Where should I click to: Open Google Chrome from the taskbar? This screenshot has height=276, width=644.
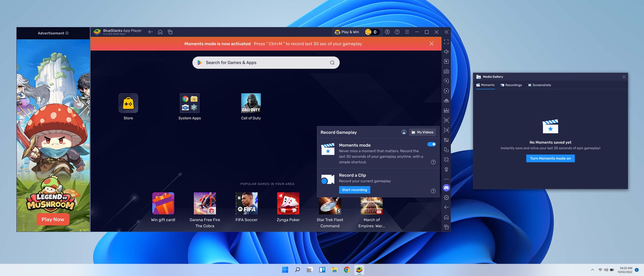pos(347,270)
